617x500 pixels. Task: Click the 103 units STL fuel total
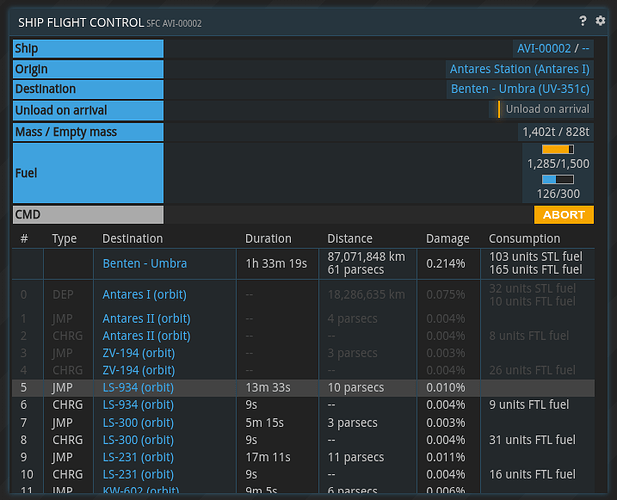[536, 256]
